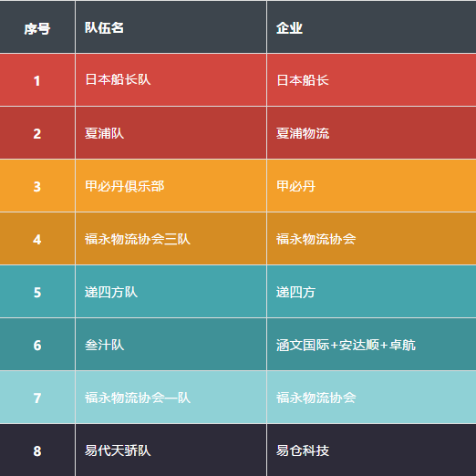Viewport: 476px width, 476px height.
Task: Select the row number 6 cell
Action: pos(37,345)
